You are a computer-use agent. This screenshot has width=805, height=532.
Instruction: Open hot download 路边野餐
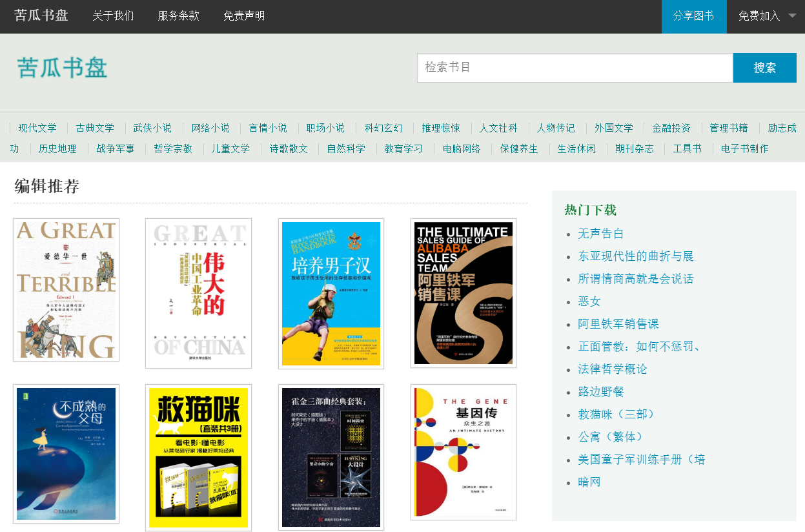tap(600, 392)
